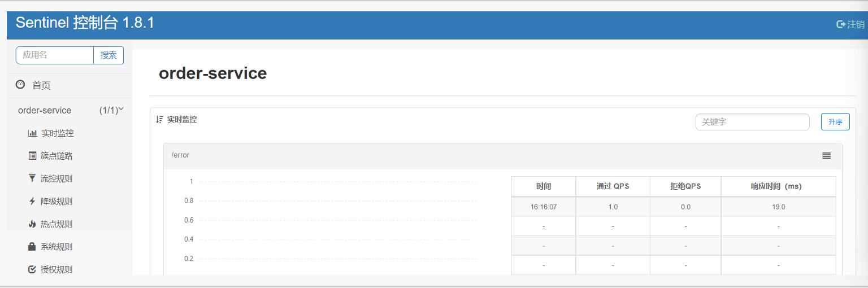Open the /error panel hamburger menu
Screen dimensions: 868x288
pos(826,155)
